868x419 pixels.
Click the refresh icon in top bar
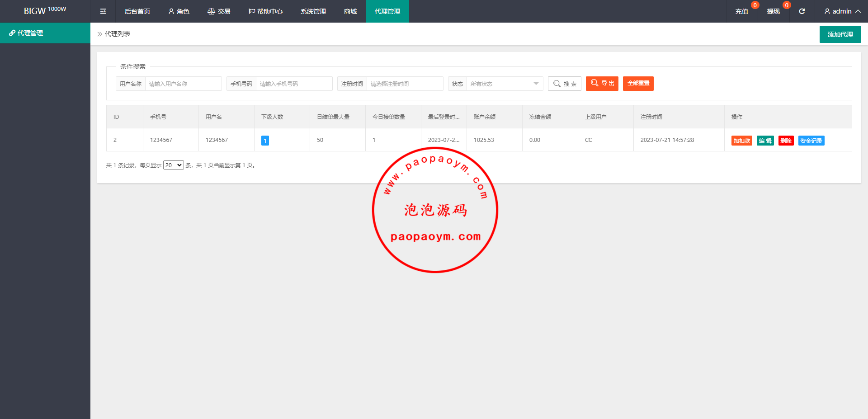(802, 11)
